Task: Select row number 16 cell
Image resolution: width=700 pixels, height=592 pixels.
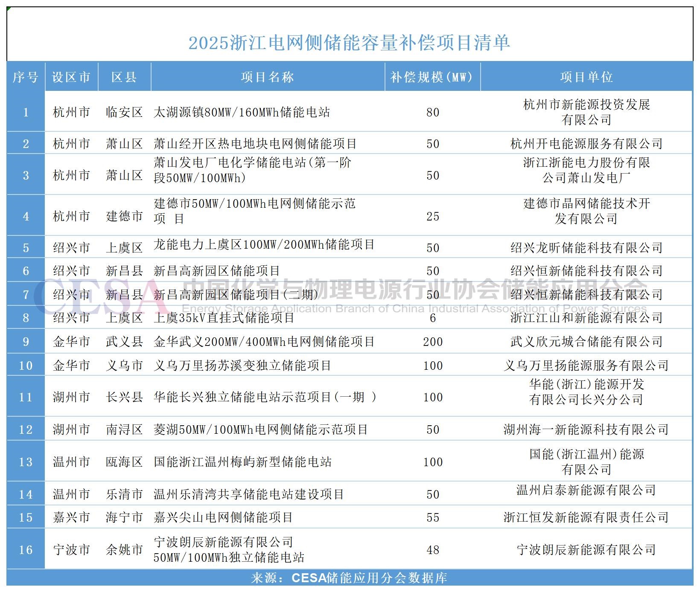Action: [26, 550]
